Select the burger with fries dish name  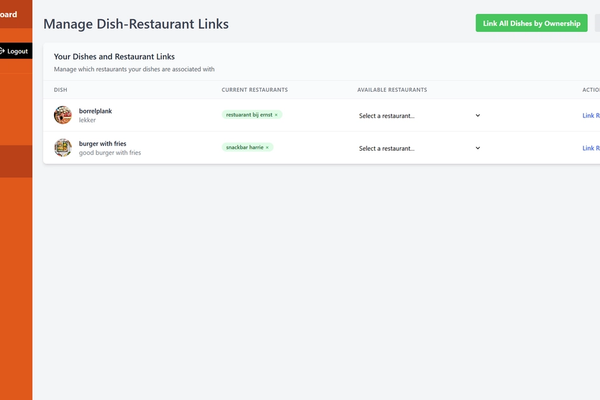point(103,144)
